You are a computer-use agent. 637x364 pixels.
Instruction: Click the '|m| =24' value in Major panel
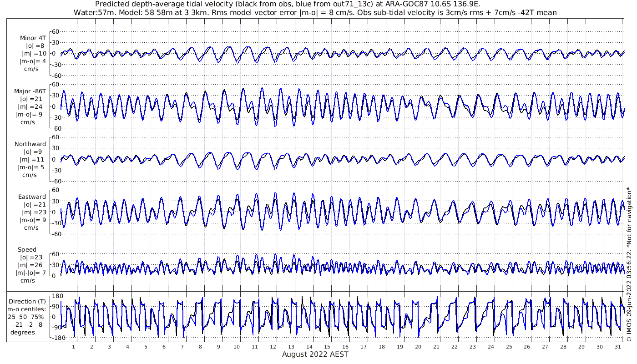pyautogui.click(x=33, y=107)
